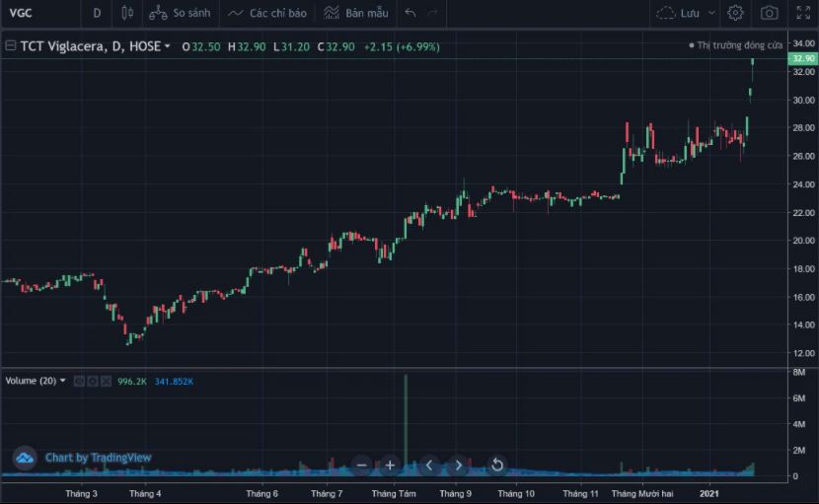The width and height of the screenshot is (819, 504).
Task: Expand the Volume (20) dropdown arrow
Action: (63, 381)
